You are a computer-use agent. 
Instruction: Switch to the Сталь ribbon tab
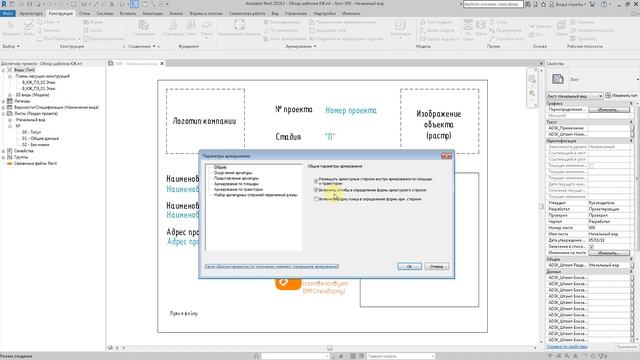(x=84, y=13)
